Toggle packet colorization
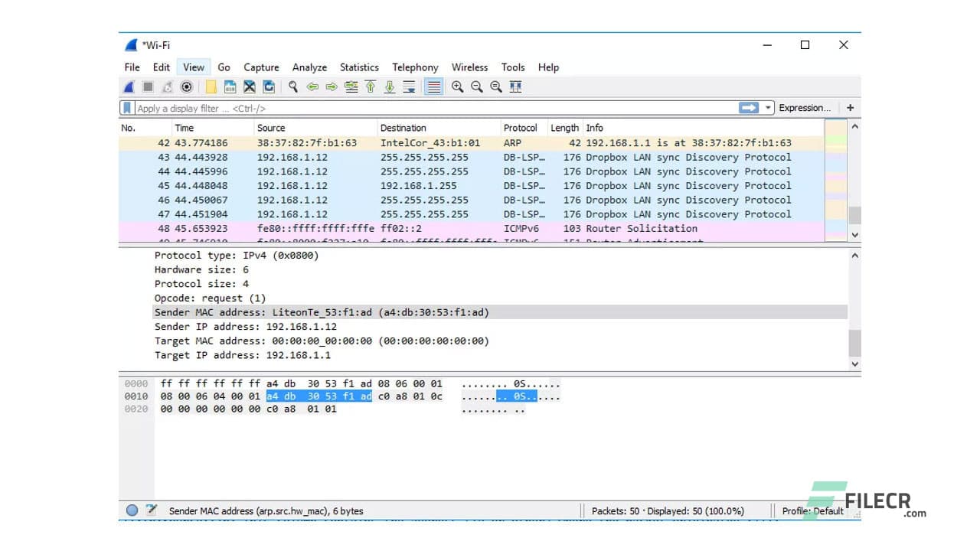Image resolution: width=980 pixels, height=551 pixels. [x=433, y=86]
